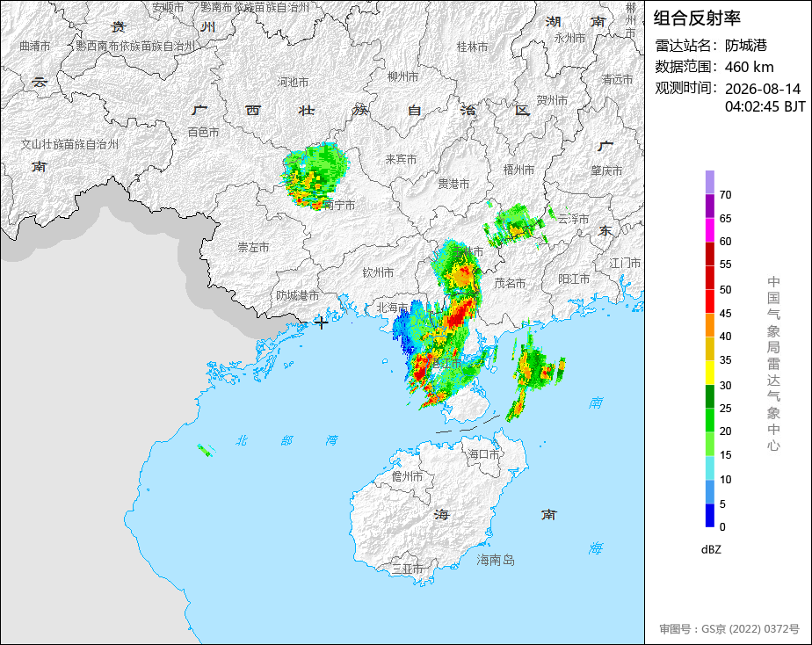The height and width of the screenshot is (645, 812).
Task: Click the small echo in 北部湾
Action: pyautogui.click(x=205, y=451)
